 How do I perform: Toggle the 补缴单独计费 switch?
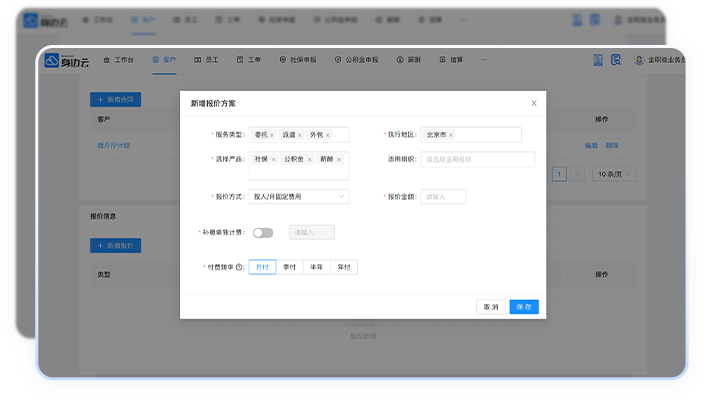(x=263, y=233)
